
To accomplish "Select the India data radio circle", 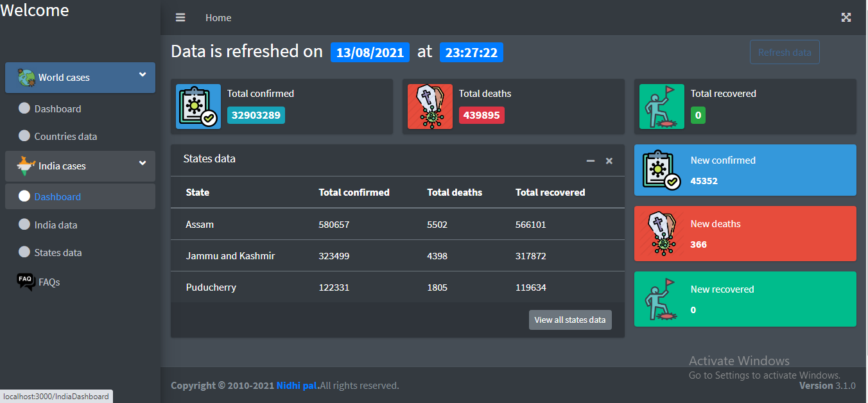I will [x=24, y=225].
